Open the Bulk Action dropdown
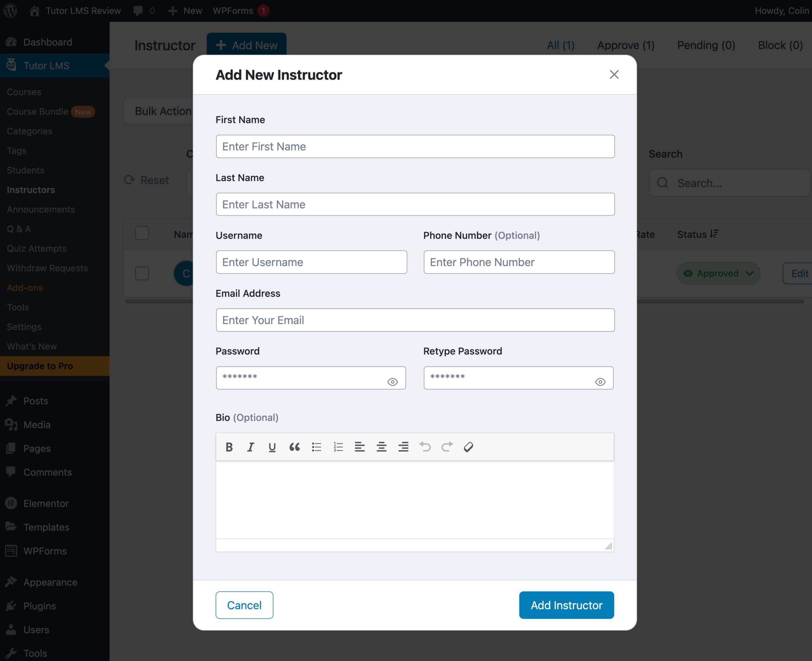This screenshot has width=812, height=661. point(159,111)
